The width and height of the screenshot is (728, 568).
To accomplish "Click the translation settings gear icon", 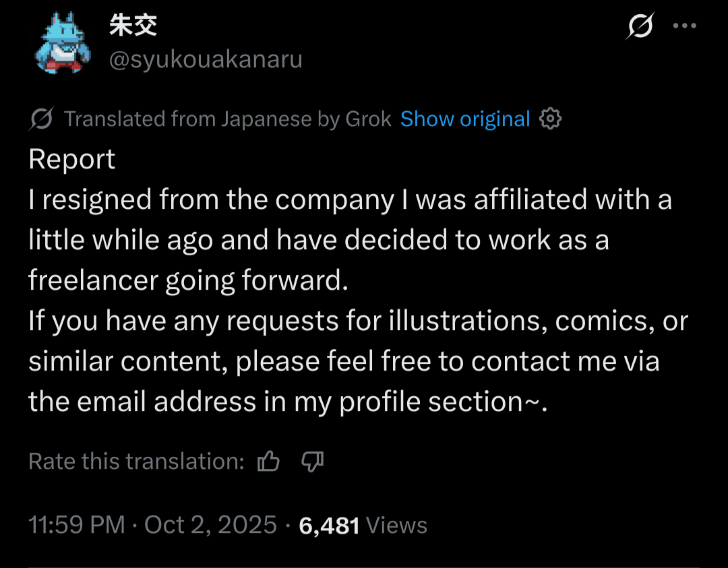I will click(x=551, y=119).
